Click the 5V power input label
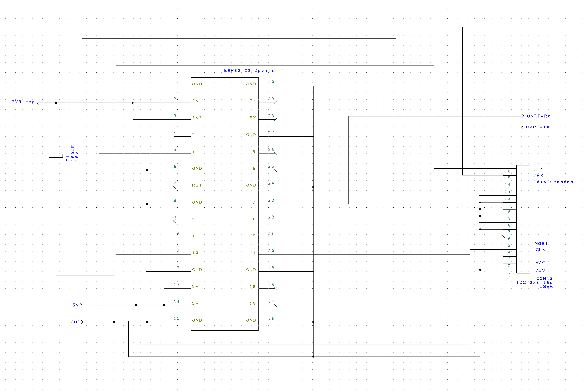 [76, 305]
